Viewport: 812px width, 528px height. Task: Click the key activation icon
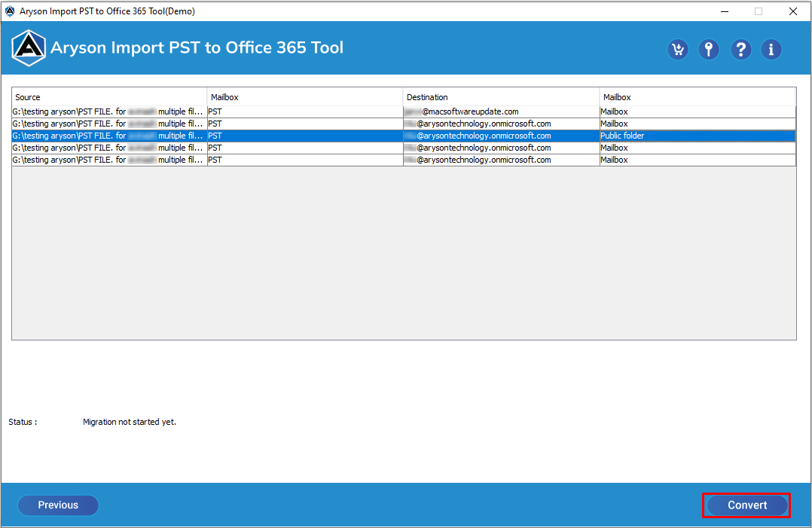[x=709, y=50]
